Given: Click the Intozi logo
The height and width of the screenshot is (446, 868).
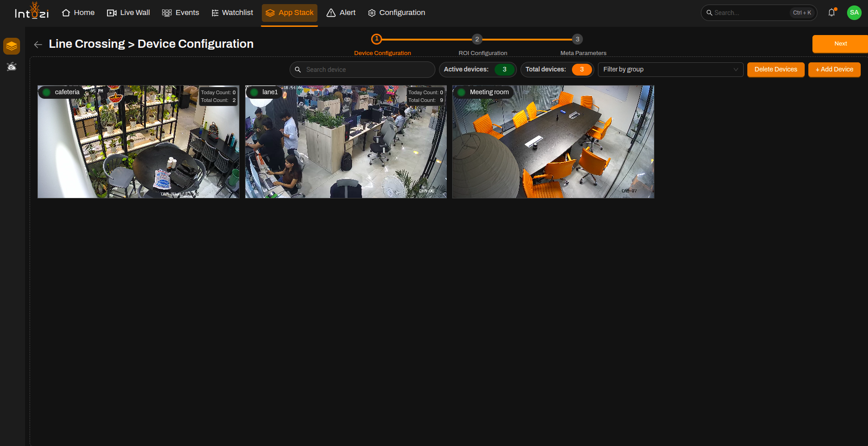Looking at the screenshot, I should click(32, 11).
